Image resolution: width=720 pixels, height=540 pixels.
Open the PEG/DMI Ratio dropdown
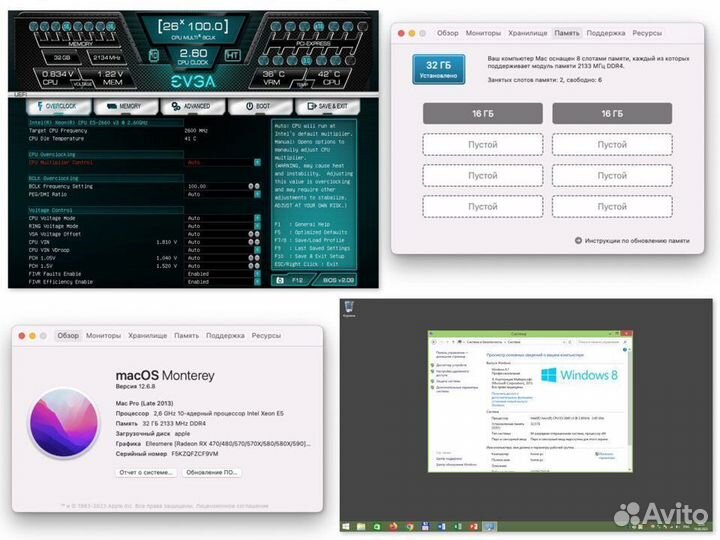pos(257,194)
